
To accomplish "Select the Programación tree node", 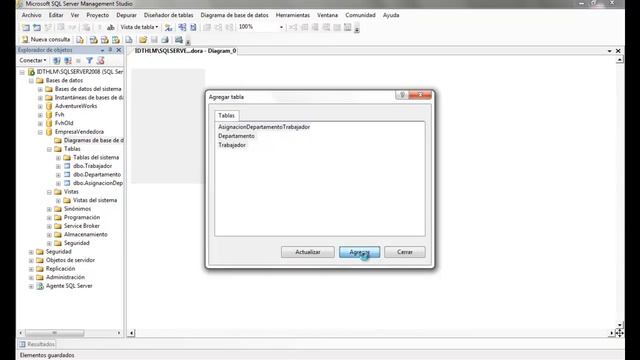I will point(82,218).
